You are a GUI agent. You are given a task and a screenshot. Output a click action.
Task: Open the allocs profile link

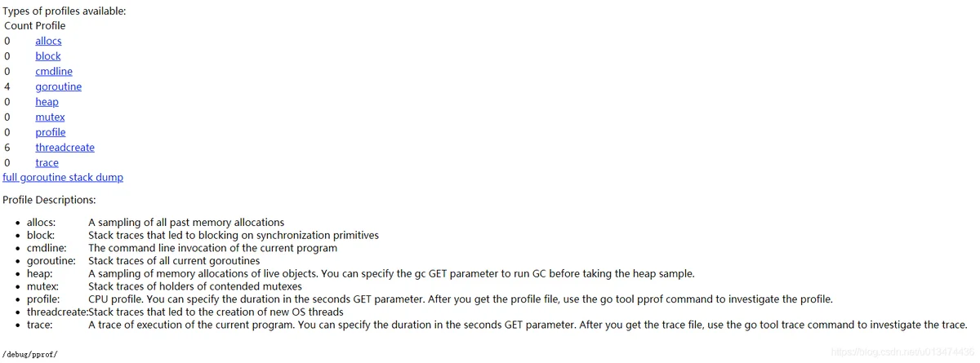[48, 41]
